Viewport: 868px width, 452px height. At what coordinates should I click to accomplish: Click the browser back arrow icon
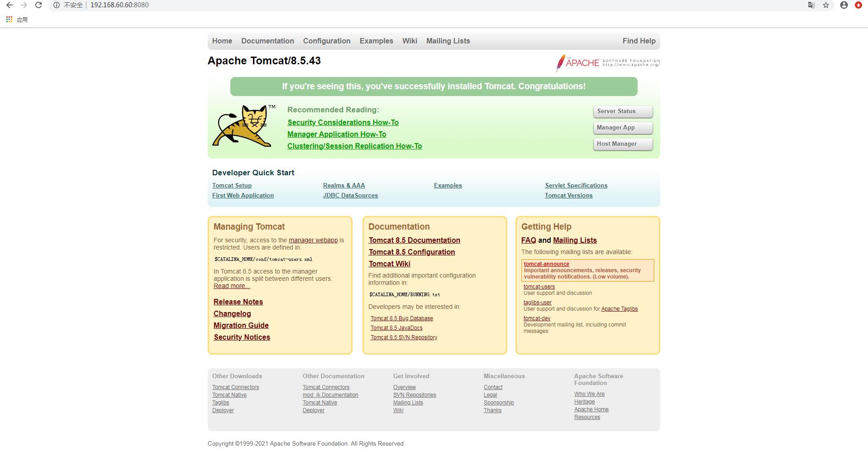(10, 5)
